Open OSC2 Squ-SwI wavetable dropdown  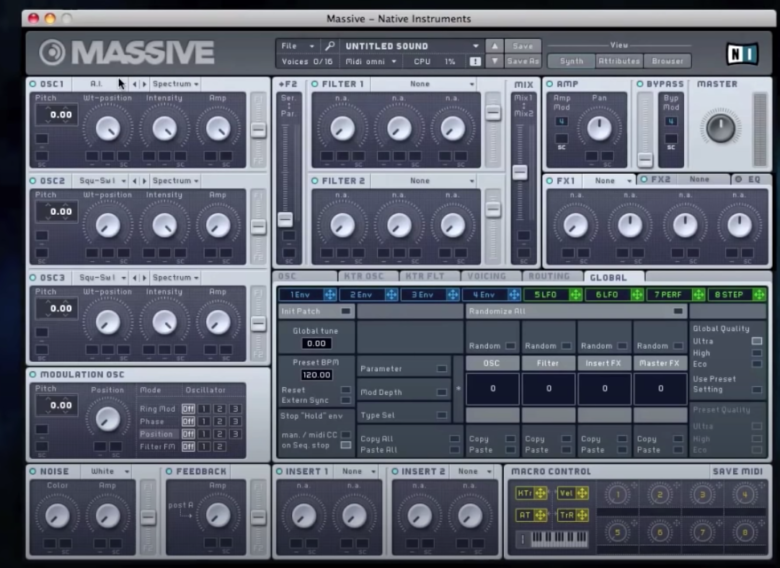[x=102, y=181]
